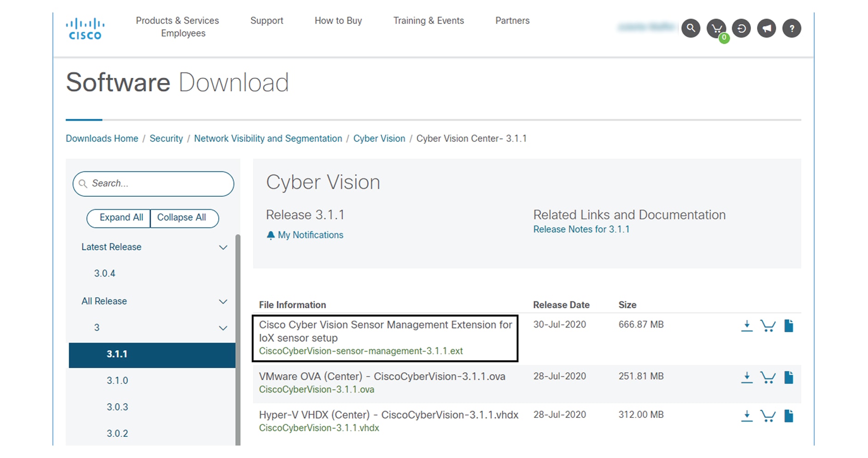Open the Support menu
The width and height of the screenshot is (868, 458).
click(266, 21)
